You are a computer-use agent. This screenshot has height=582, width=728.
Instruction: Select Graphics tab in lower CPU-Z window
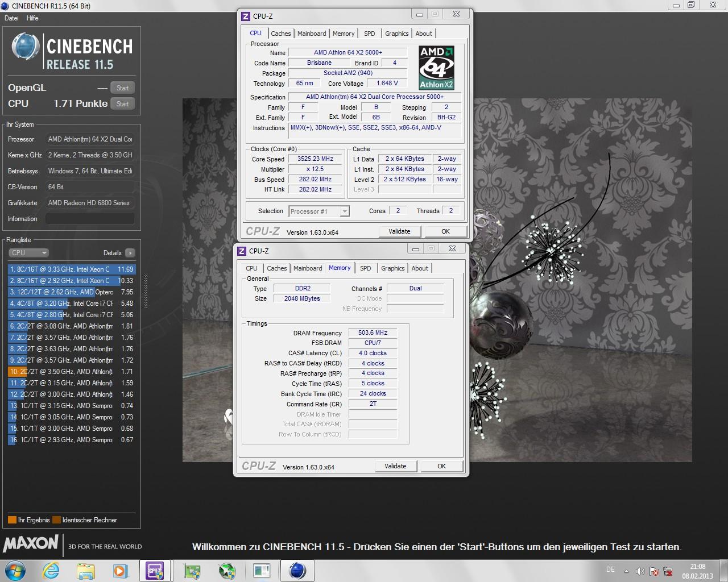(x=392, y=268)
